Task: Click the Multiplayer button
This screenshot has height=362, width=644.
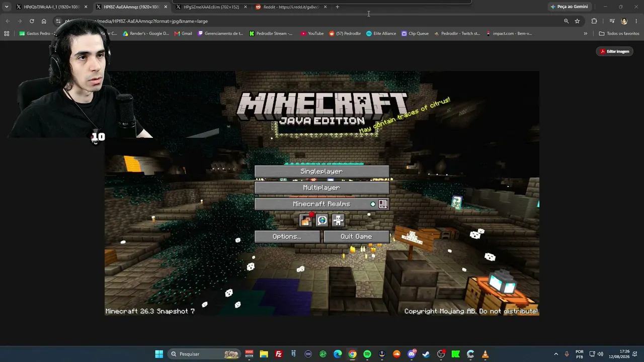Action: (x=321, y=188)
